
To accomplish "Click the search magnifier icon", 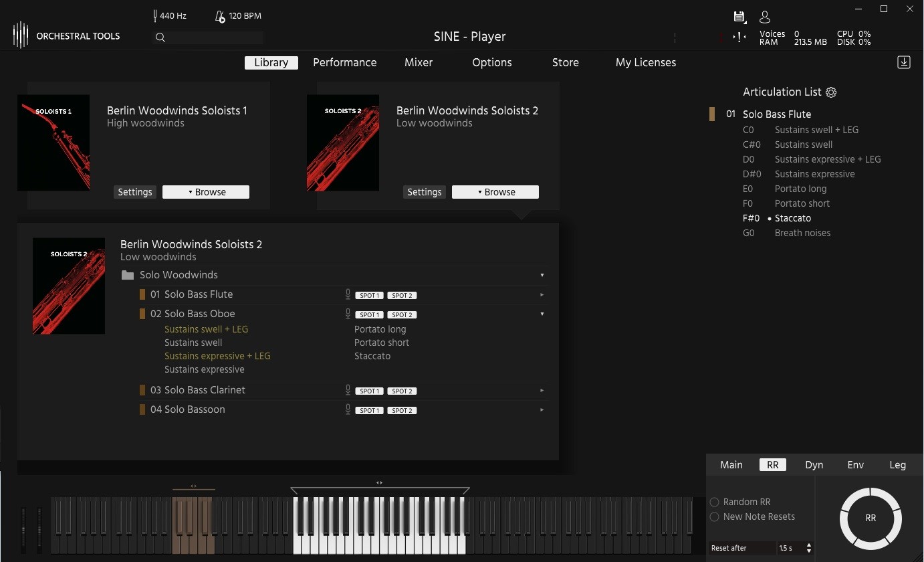I will pyautogui.click(x=160, y=37).
